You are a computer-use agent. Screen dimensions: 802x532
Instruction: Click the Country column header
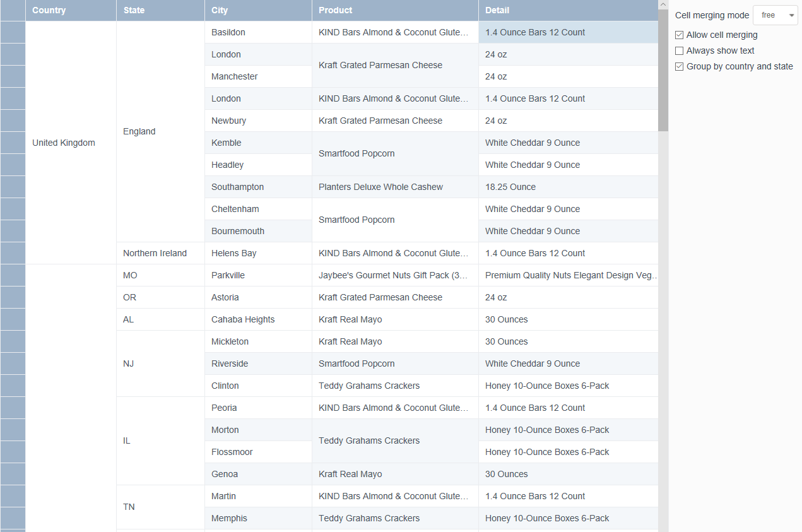71,10
